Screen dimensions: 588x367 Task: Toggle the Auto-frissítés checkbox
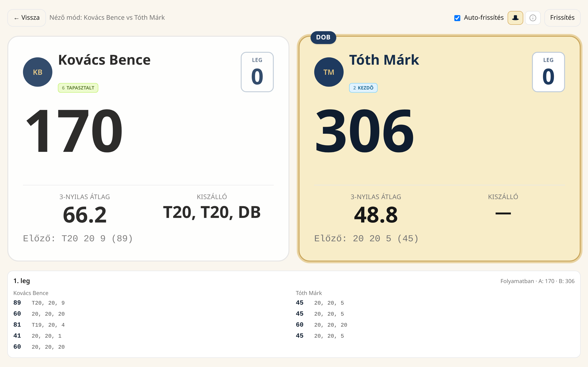point(457,18)
